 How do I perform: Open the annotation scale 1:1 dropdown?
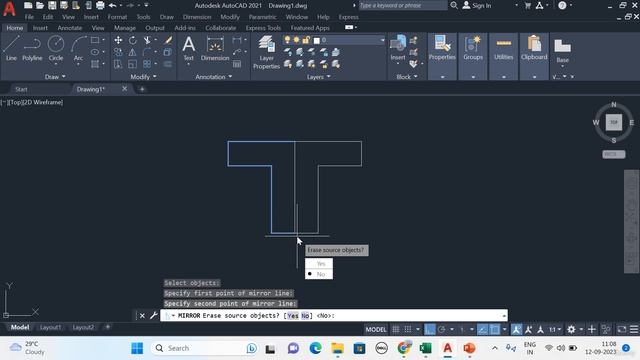click(x=554, y=329)
